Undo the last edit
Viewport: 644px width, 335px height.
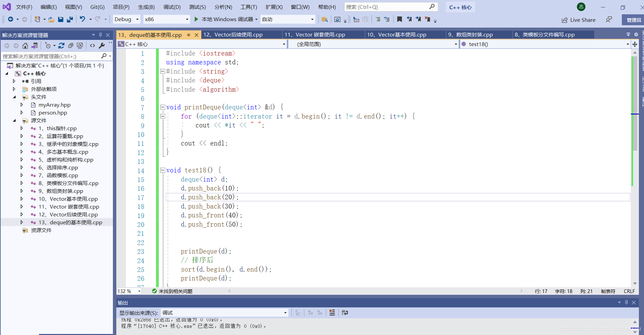point(83,19)
